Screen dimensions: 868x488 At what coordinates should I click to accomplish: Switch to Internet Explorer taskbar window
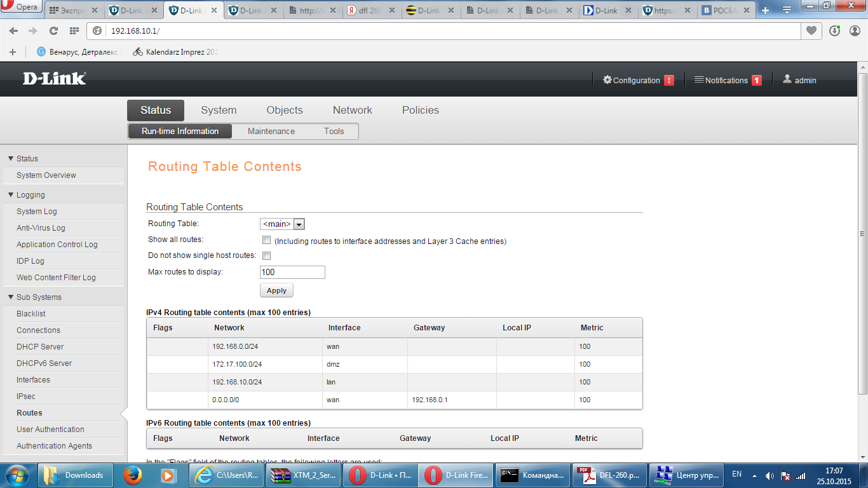pos(227,475)
